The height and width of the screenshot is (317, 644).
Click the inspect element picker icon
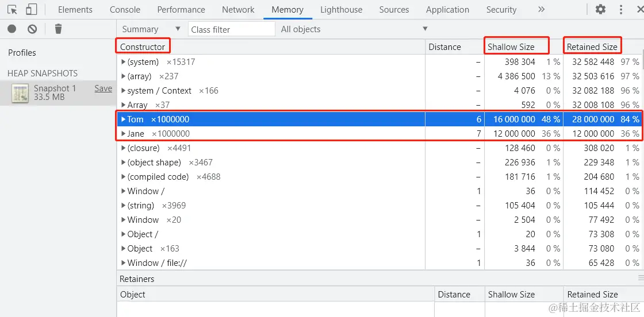pos(13,9)
